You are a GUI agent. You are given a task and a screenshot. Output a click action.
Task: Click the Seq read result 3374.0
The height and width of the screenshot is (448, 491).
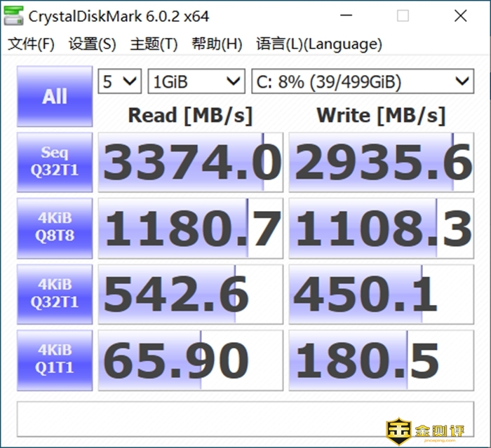tap(190, 163)
